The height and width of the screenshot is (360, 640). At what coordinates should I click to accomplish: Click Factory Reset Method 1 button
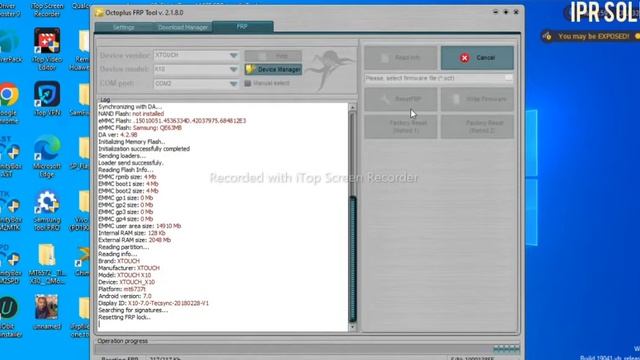400,127
